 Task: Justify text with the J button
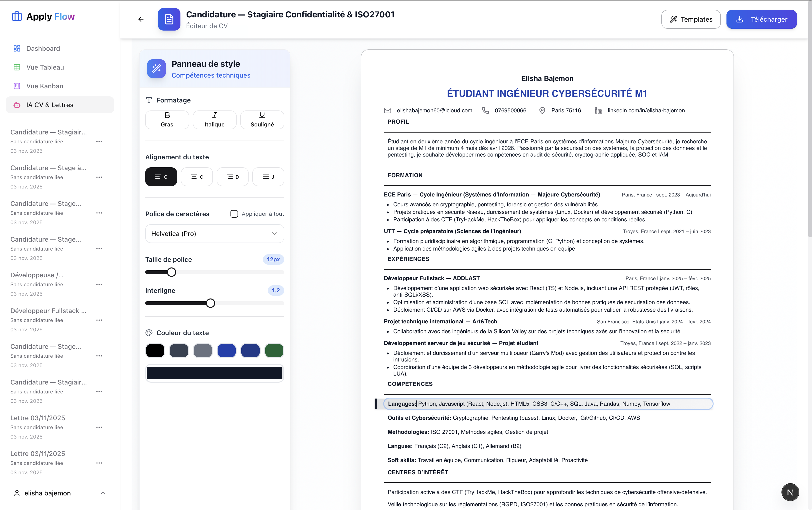coord(268,177)
